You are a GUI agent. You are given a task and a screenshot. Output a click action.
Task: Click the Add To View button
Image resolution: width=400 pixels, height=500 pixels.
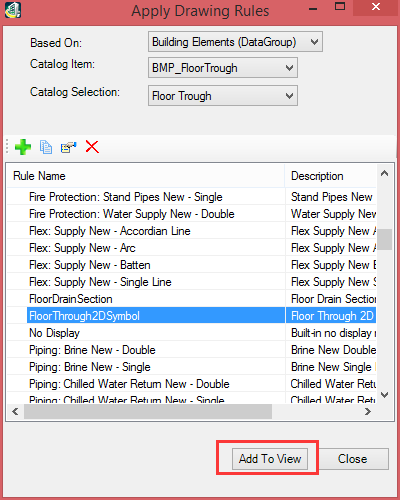[x=270, y=459]
